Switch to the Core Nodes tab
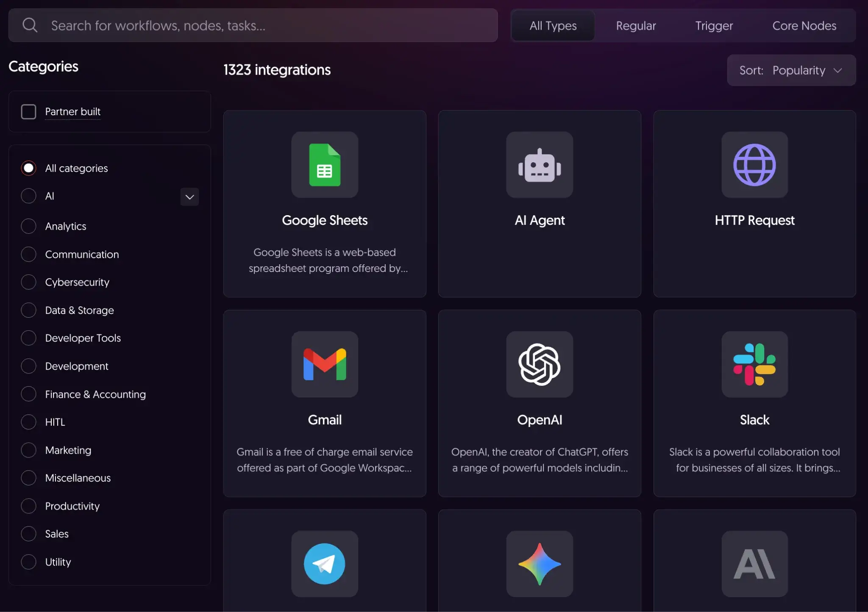The width and height of the screenshot is (868, 612). (804, 26)
